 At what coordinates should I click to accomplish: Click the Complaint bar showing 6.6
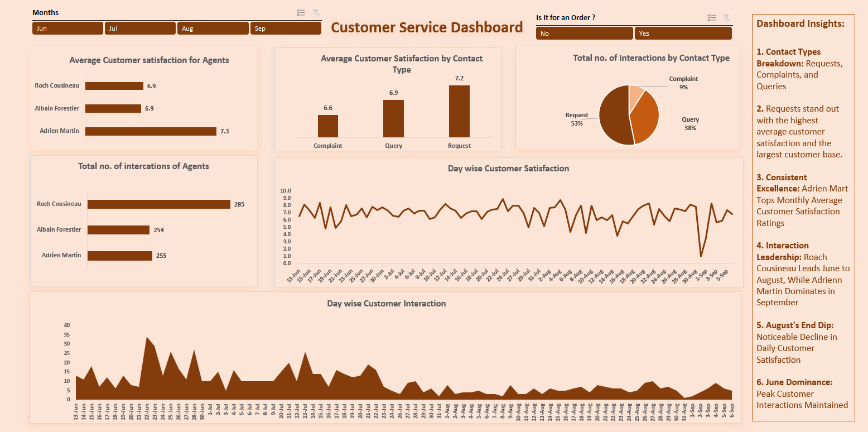[328, 126]
